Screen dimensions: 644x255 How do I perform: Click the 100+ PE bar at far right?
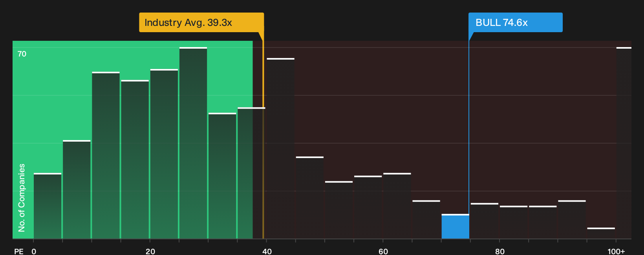tap(624, 143)
